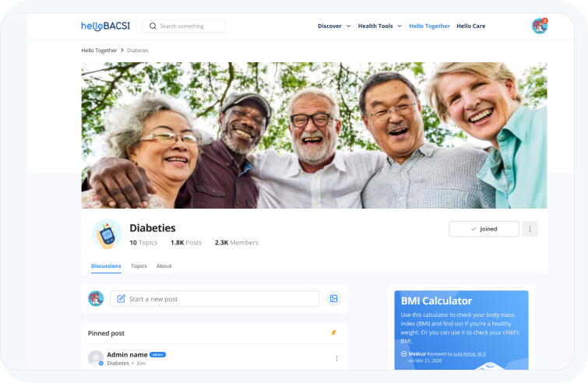This screenshot has width=588, height=383.
Task: Open the BMI Calculator card
Action: point(461,330)
